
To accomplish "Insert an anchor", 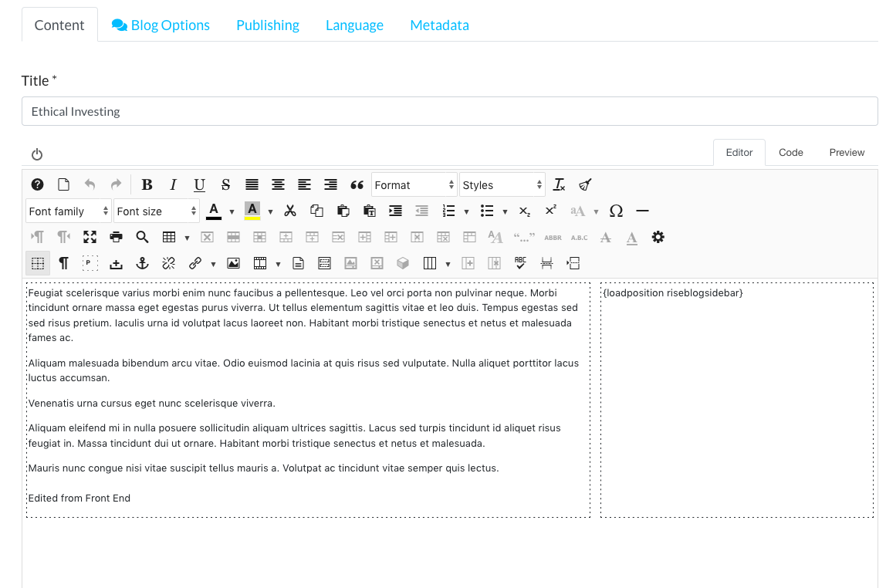I will 142,262.
